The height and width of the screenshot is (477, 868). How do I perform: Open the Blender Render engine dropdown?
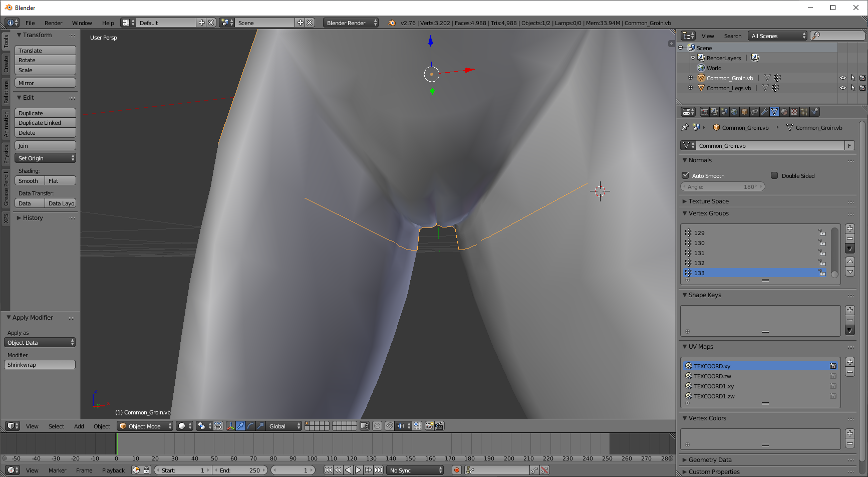coord(351,23)
